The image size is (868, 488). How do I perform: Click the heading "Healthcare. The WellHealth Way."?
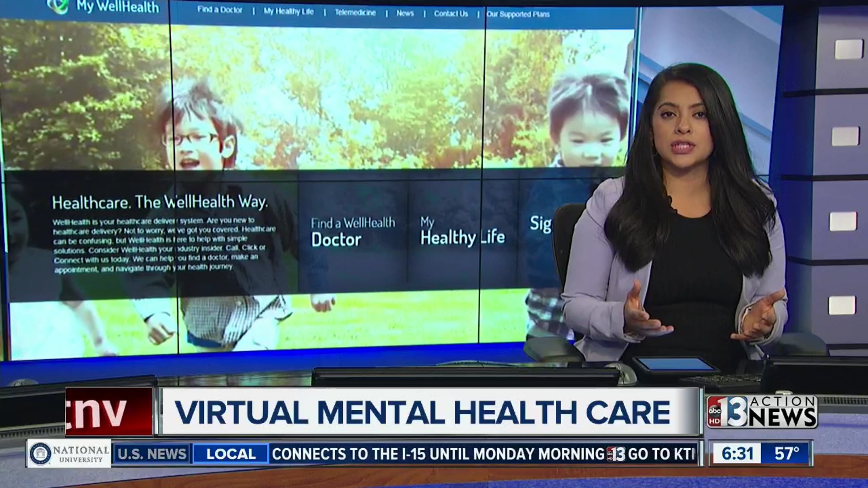click(160, 202)
